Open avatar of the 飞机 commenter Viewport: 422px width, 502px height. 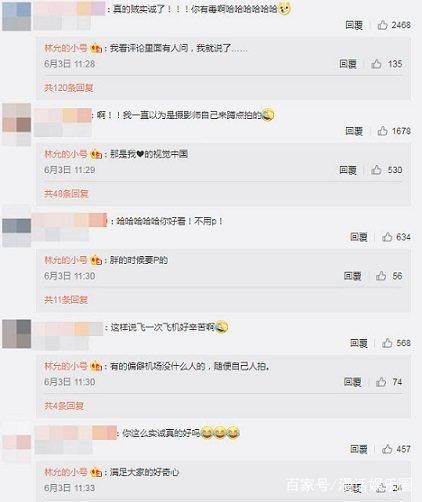click(x=17, y=334)
